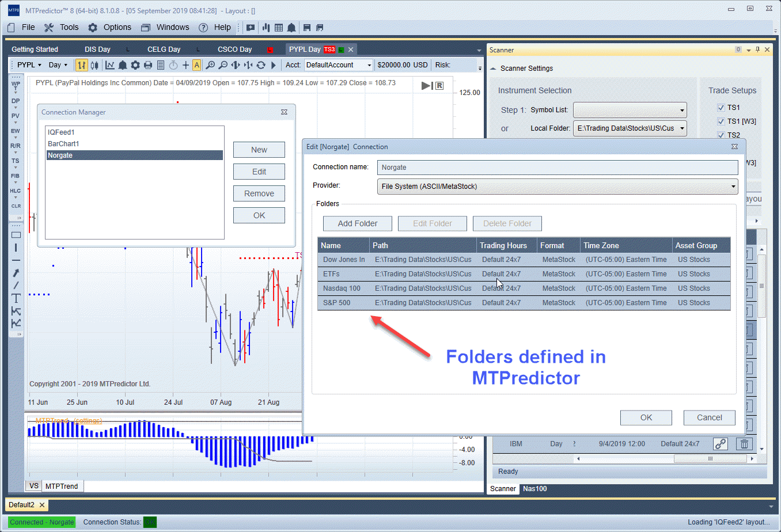This screenshot has height=532, width=781.
Task: Open chart settings gear in chart toolbar
Action: [x=135, y=65]
